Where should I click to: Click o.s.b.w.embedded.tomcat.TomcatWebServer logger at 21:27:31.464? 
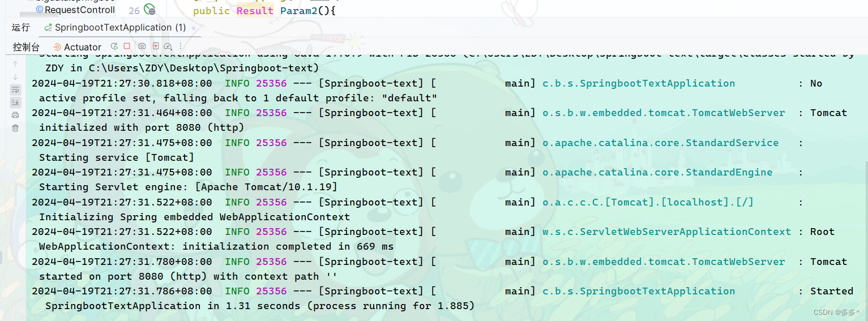[x=664, y=113]
